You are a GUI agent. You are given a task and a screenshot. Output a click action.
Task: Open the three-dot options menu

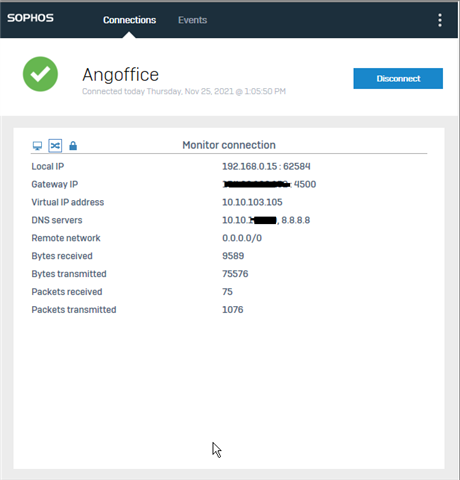click(x=440, y=20)
